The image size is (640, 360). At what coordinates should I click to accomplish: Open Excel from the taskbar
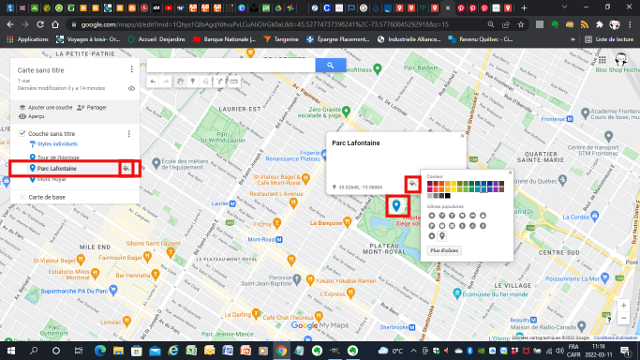191,351
